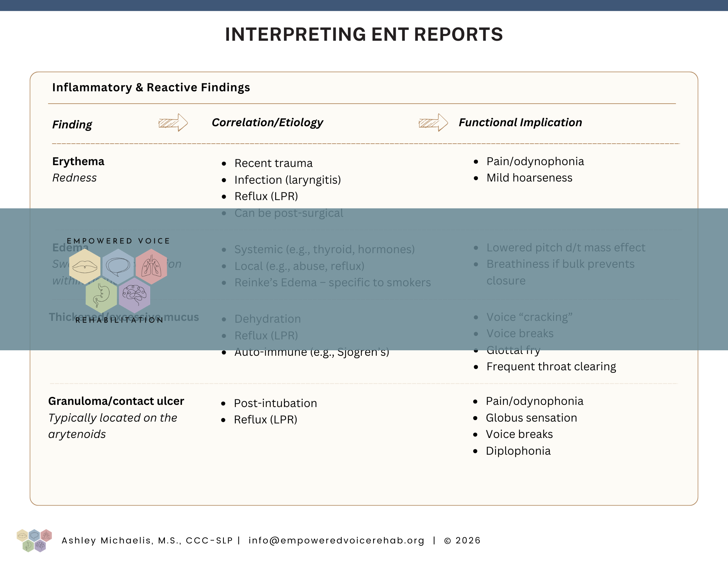Click the Diplophonia bullet item
Screen dimensions: 728x562
click(518, 451)
